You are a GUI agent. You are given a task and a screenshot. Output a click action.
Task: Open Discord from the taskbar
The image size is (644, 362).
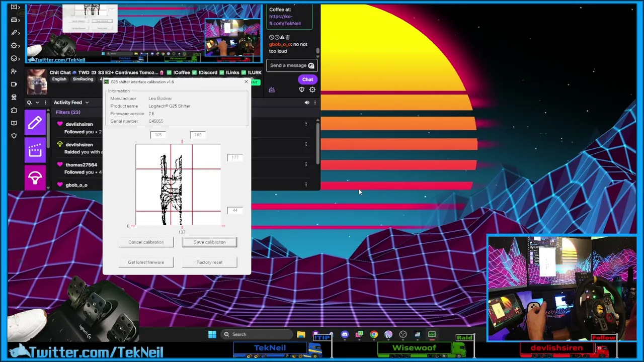[x=345, y=334]
